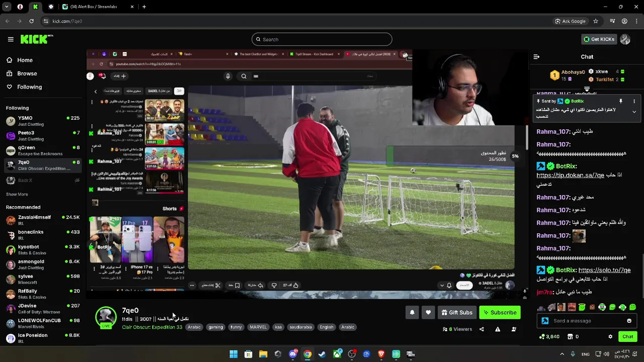Click the Clair Obscur: Expedition 33 category link
The width and height of the screenshot is (644, 362).
point(152,327)
